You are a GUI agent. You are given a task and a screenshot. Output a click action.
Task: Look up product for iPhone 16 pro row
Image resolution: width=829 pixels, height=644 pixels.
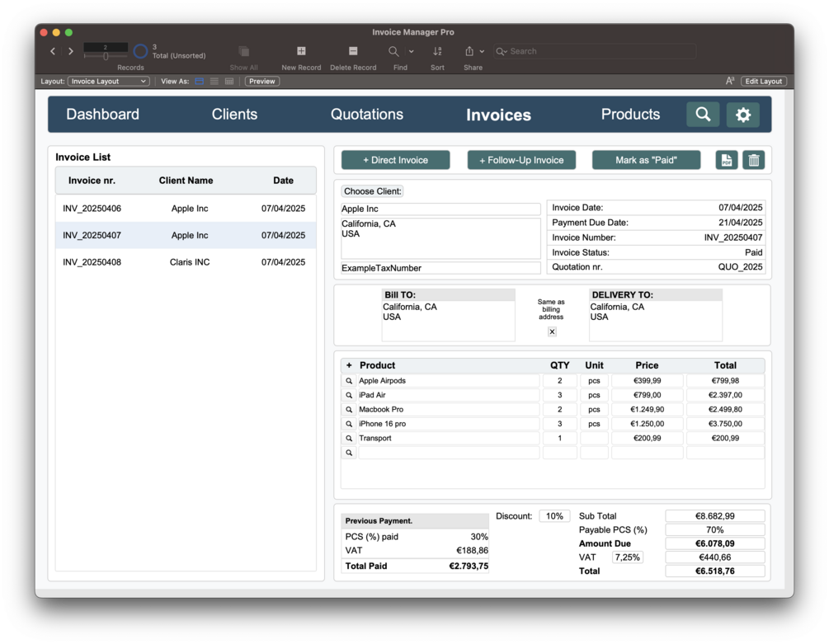(349, 424)
